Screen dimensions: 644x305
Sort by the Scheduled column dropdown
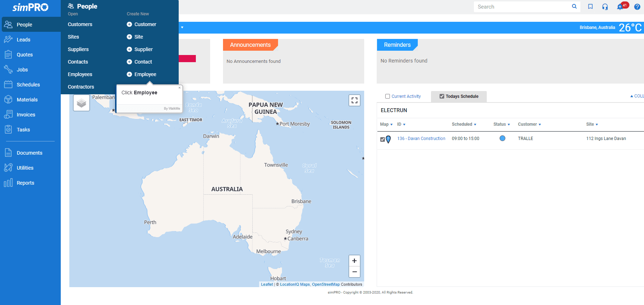(464, 124)
